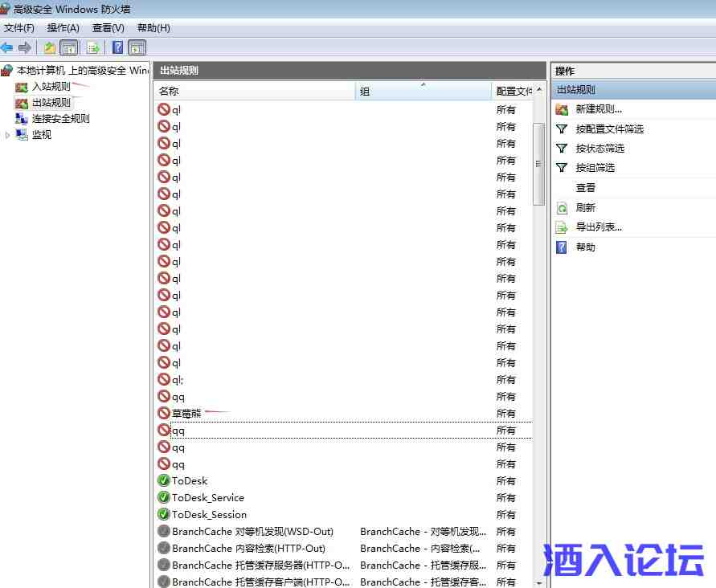This screenshot has width=716, height=588.
Task: Click the Up one level folder icon
Action: tap(49, 47)
